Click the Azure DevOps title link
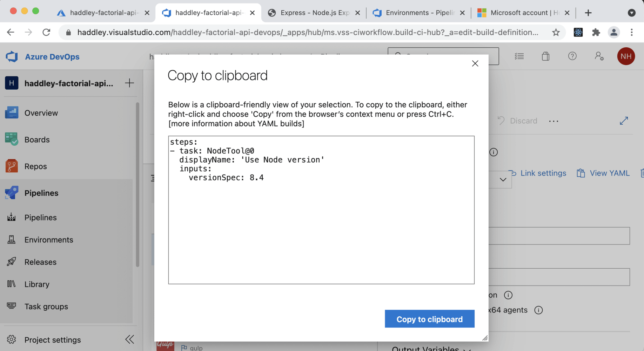The width and height of the screenshot is (644, 351). point(52,56)
